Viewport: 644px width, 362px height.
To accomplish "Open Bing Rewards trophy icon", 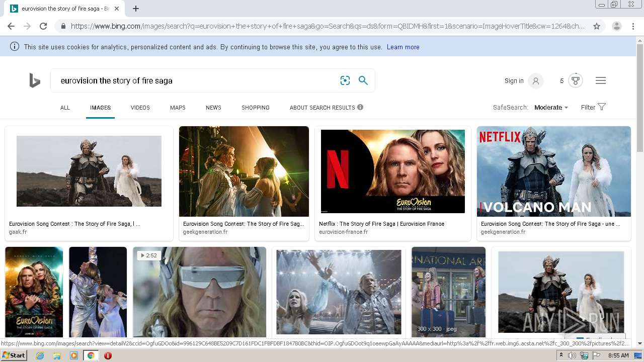I will click(x=576, y=80).
